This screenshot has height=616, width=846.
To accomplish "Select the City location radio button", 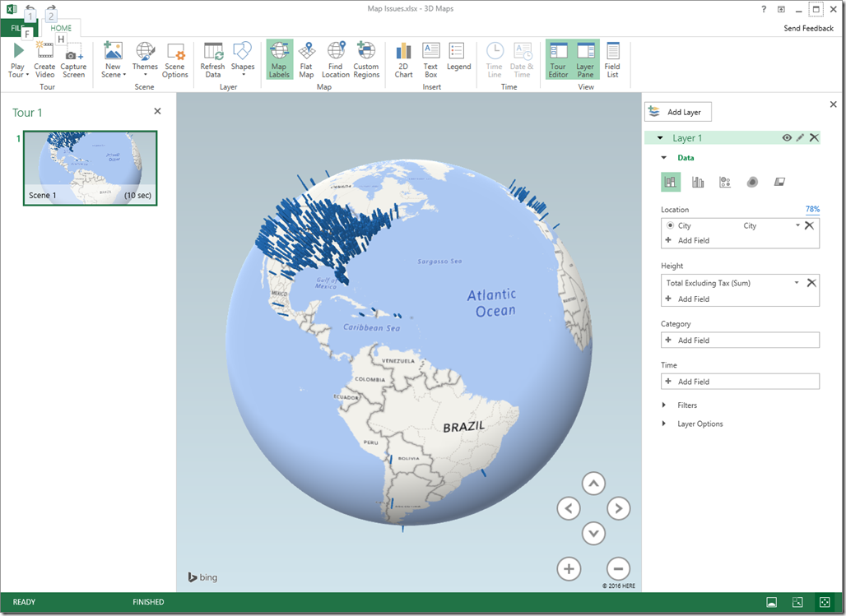I will tap(670, 225).
